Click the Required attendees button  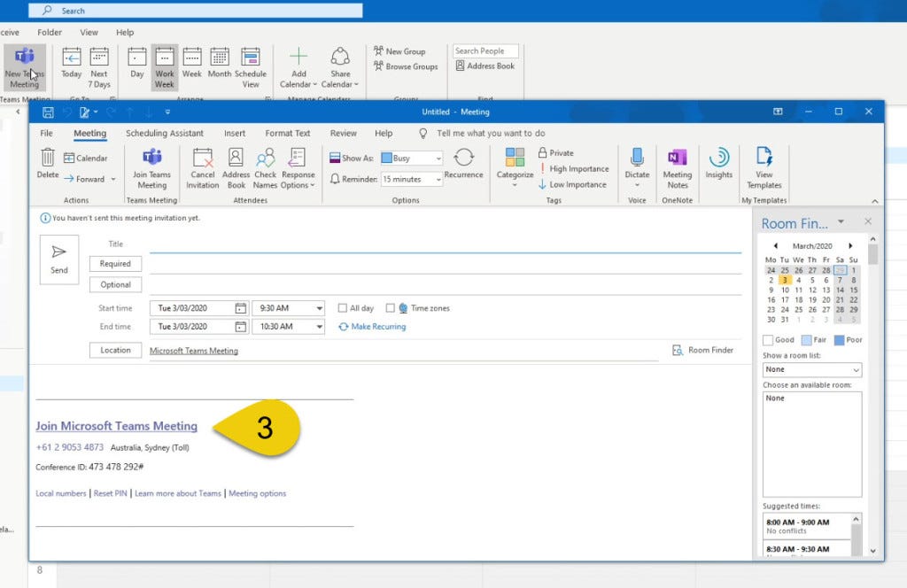(x=115, y=264)
